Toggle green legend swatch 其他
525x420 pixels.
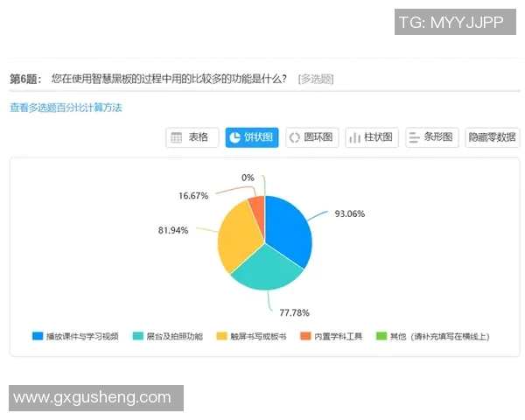381,336
